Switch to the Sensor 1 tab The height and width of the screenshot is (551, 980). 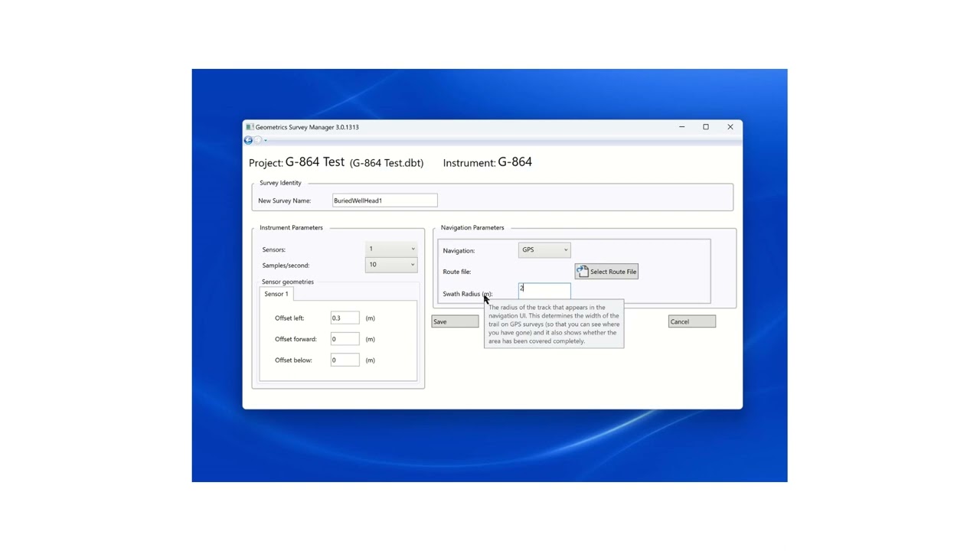(276, 294)
